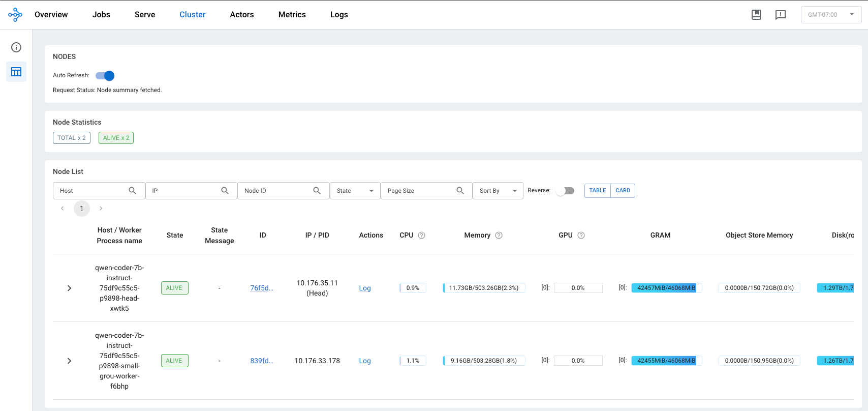Click the feedback speech bubble icon
The width and height of the screenshot is (868, 411).
(x=781, y=15)
